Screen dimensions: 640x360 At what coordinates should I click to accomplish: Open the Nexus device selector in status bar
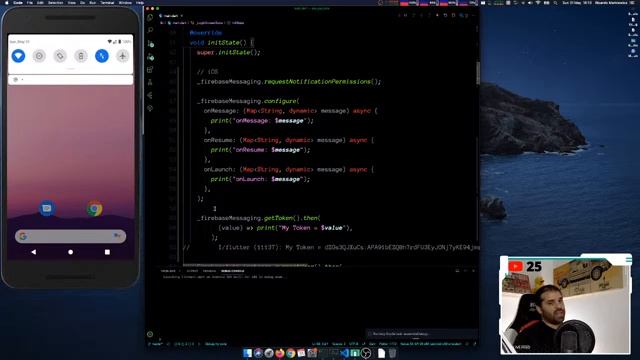click(x=431, y=344)
